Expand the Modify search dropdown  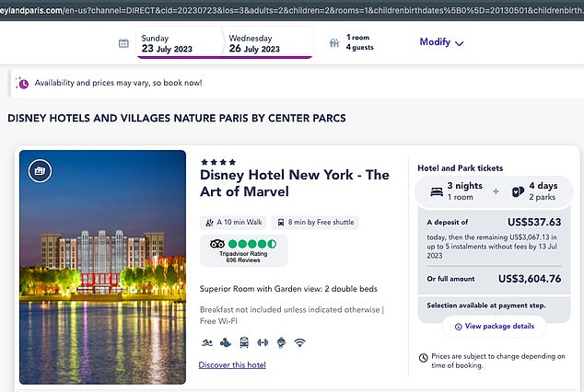click(x=441, y=42)
